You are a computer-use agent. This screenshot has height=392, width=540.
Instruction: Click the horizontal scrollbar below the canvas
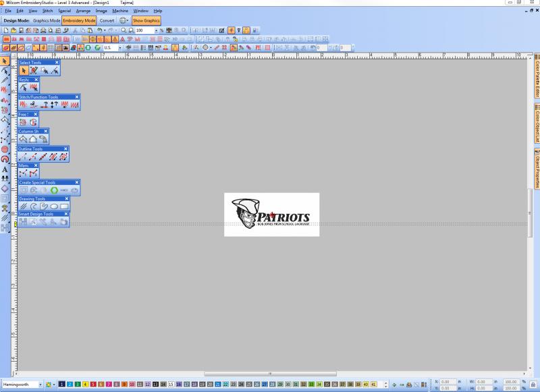(x=271, y=374)
